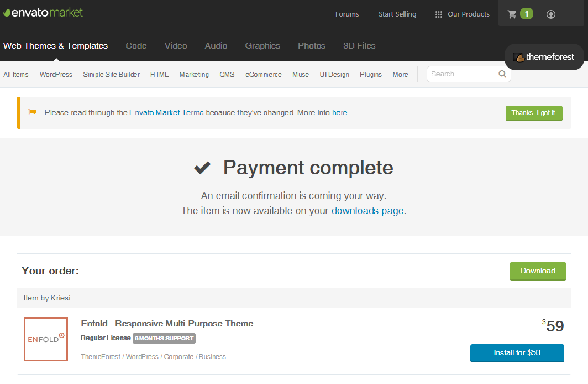Dismiss notice with Thanks, I got it
The width and height of the screenshot is (588, 384).
click(x=534, y=113)
